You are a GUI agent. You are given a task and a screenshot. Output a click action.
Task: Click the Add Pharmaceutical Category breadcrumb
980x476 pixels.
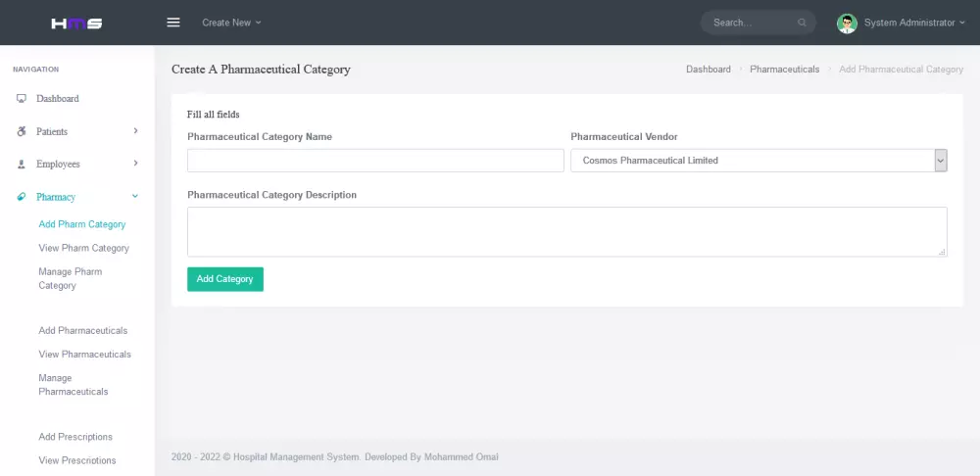click(x=901, y=70)
